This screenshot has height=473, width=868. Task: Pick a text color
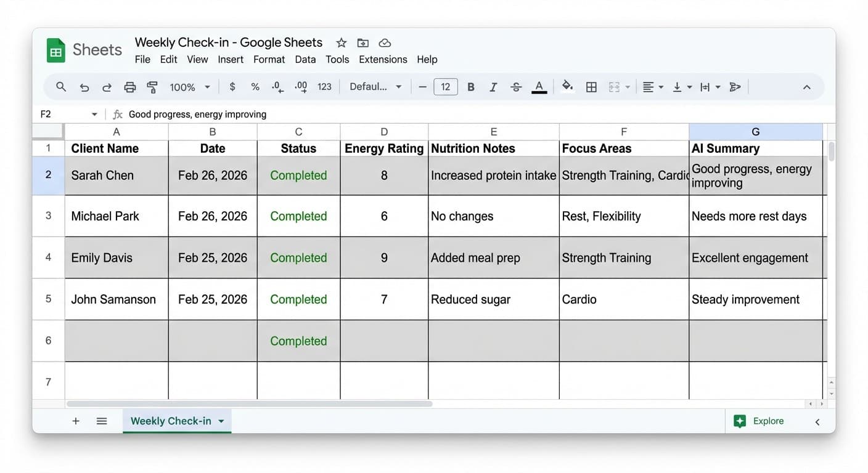tap(539, 87)
